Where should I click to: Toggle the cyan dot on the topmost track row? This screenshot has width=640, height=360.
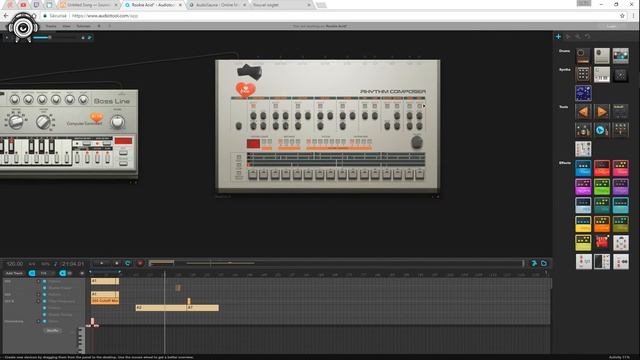click(x=44, y=281)
